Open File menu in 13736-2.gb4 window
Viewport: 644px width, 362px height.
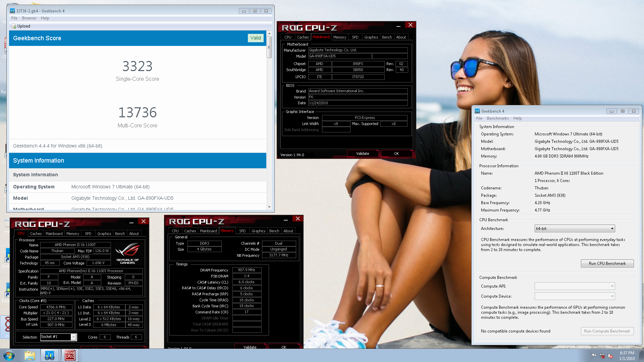coord(14,18)
